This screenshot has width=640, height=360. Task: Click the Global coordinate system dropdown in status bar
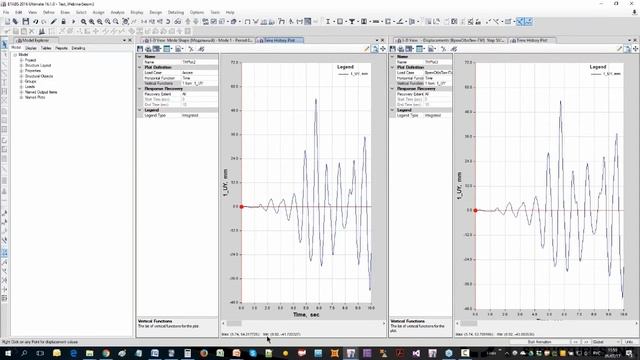[x=607, y=342]
